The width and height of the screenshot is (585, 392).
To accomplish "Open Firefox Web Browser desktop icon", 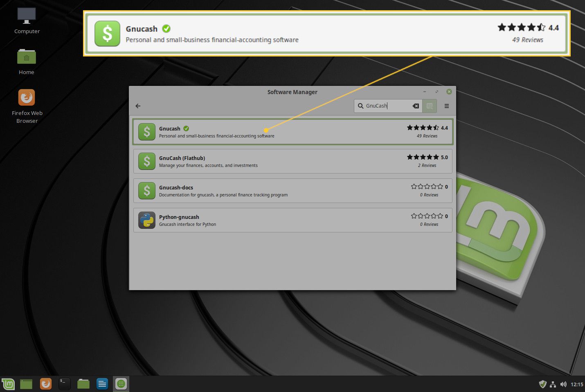I will [x=27, y=106].
